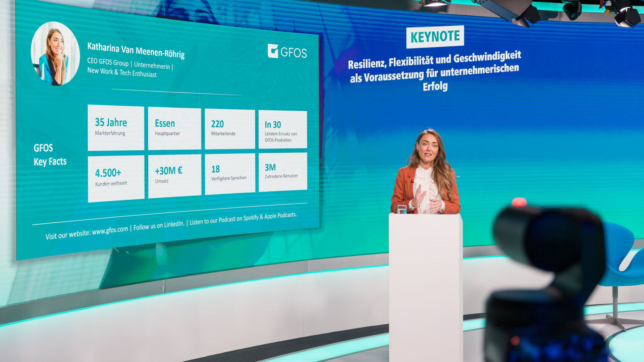The image size is (644, 362).
Task: Click the keynote title 'Resilienz, Flexibilität und Geschwindigkeit'
Action: pos(434,60)
